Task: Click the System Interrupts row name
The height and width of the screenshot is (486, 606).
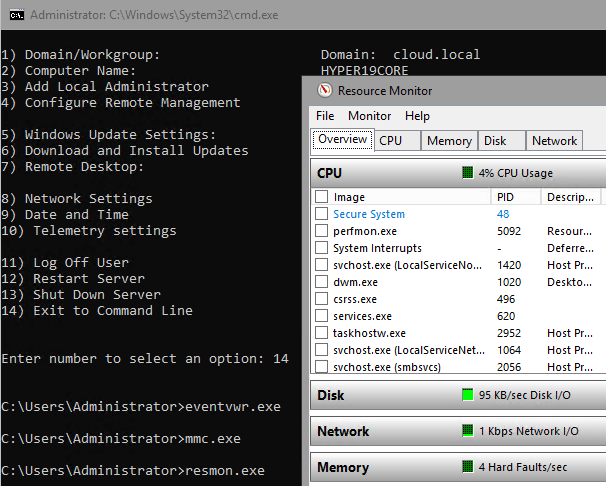Action: click(377, 248)
